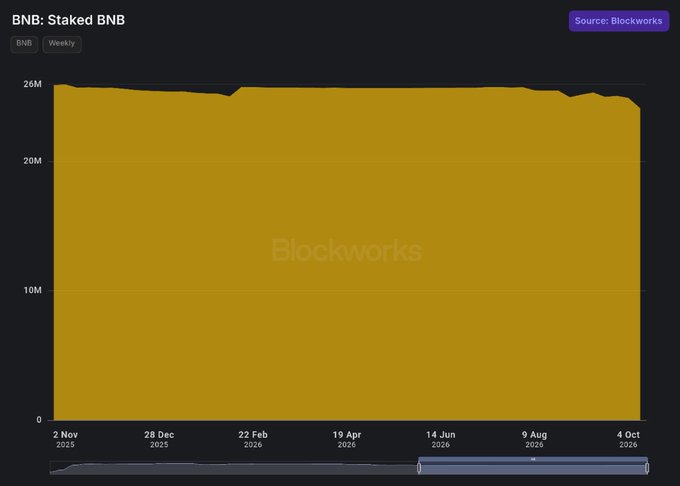The height and width of the screenshot is (486, 680).
Task: Click the left range slider handle
Action: click(x=419, y=468)
